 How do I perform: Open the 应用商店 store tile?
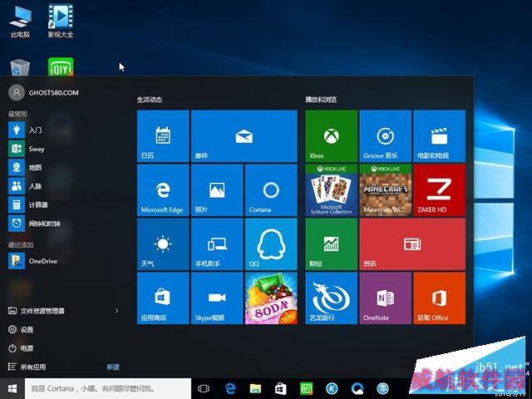[x=163, y=298]
